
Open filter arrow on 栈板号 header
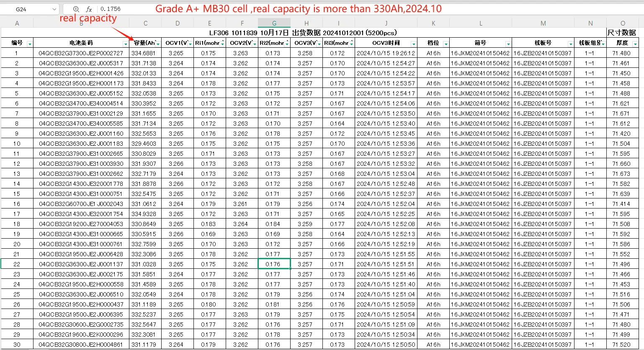[570, 44]
